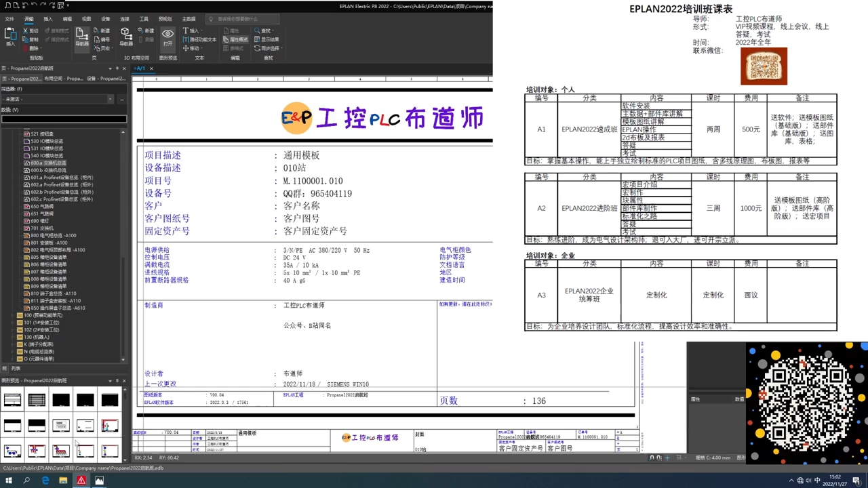
Task: Click the Find (查找) magnifier icon
Action: click(257, 31)
